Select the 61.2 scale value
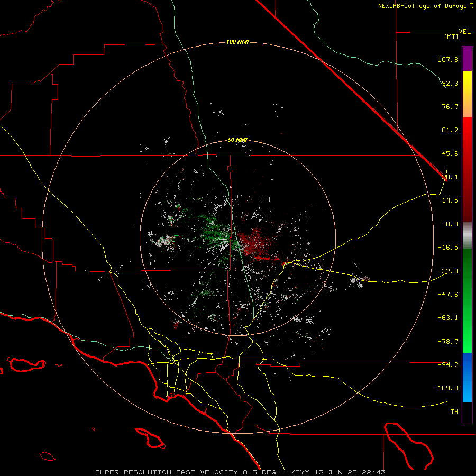The image size is (476, 476). [450, 130]
